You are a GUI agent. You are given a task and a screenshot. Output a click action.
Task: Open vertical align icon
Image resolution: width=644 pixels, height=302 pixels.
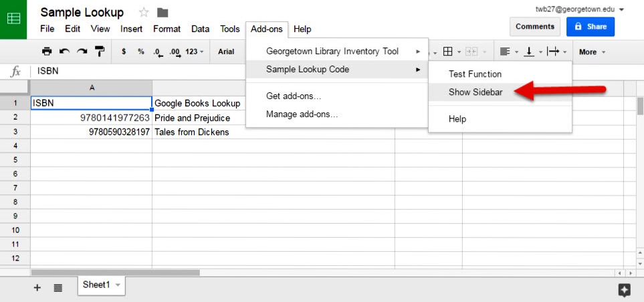pyautogui.click(x=529, y=52)
